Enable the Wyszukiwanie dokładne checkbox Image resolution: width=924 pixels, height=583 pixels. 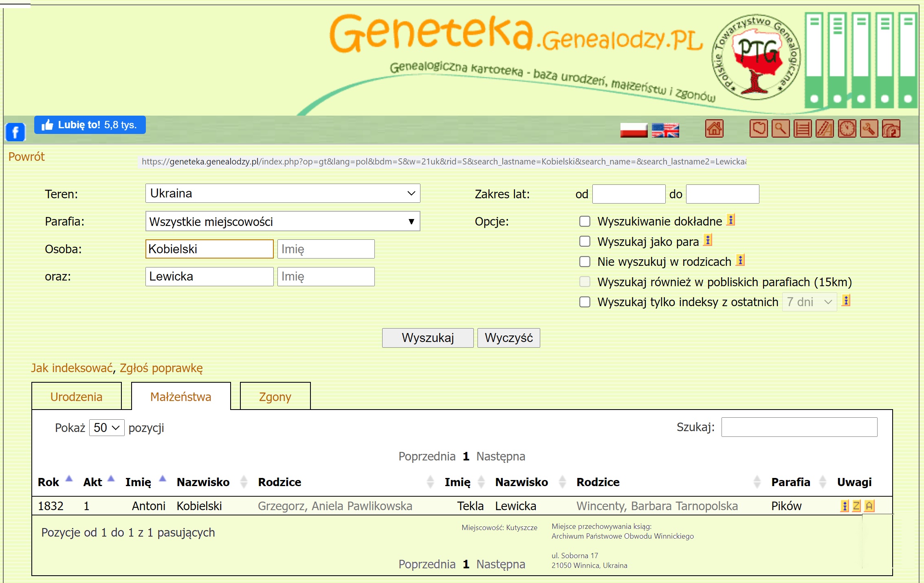pos(585,221)
